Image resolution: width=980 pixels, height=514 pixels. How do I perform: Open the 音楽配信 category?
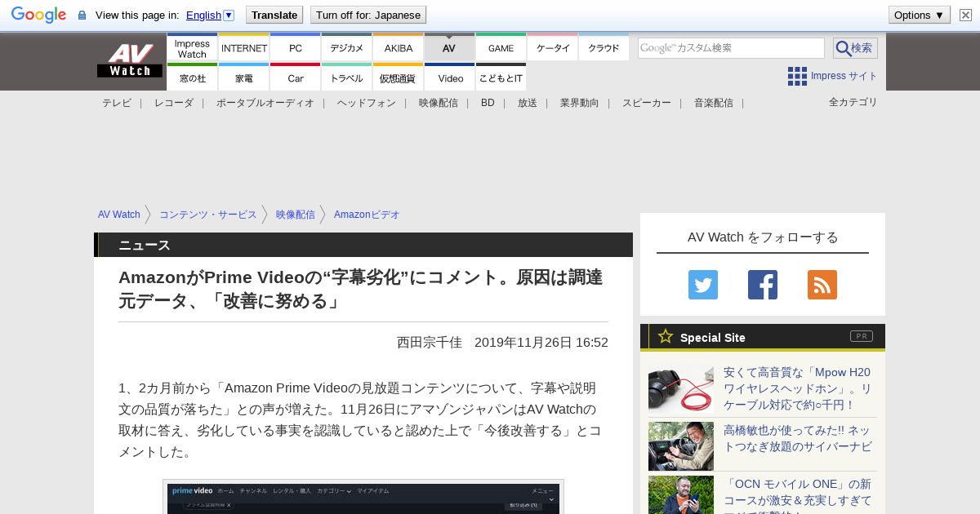pos(714,103)
